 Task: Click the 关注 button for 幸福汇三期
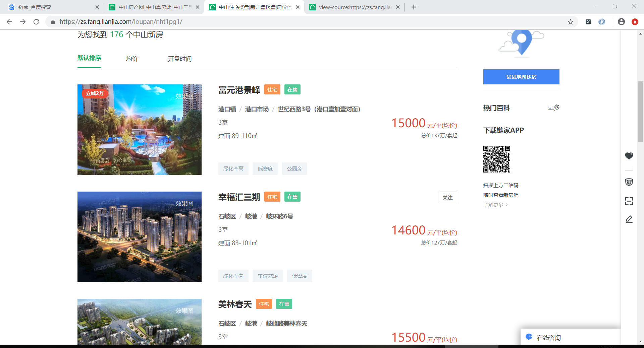pyautogui.click(x=447, y=197)
